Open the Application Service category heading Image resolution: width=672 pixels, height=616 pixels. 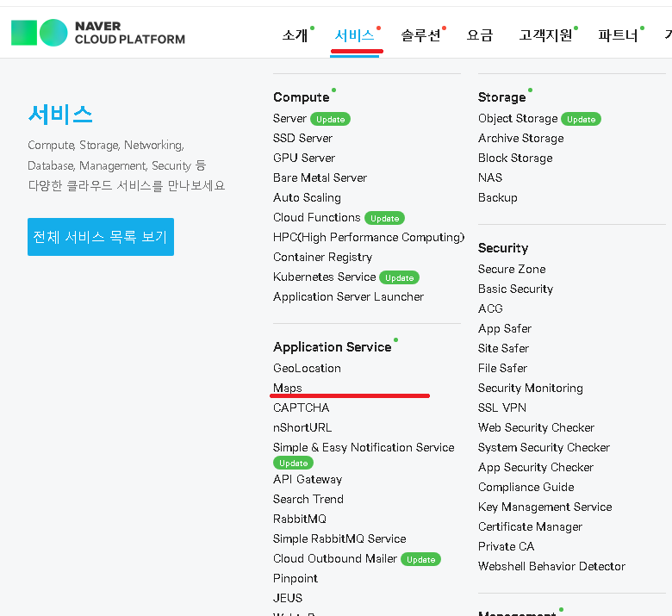[333, 347]
